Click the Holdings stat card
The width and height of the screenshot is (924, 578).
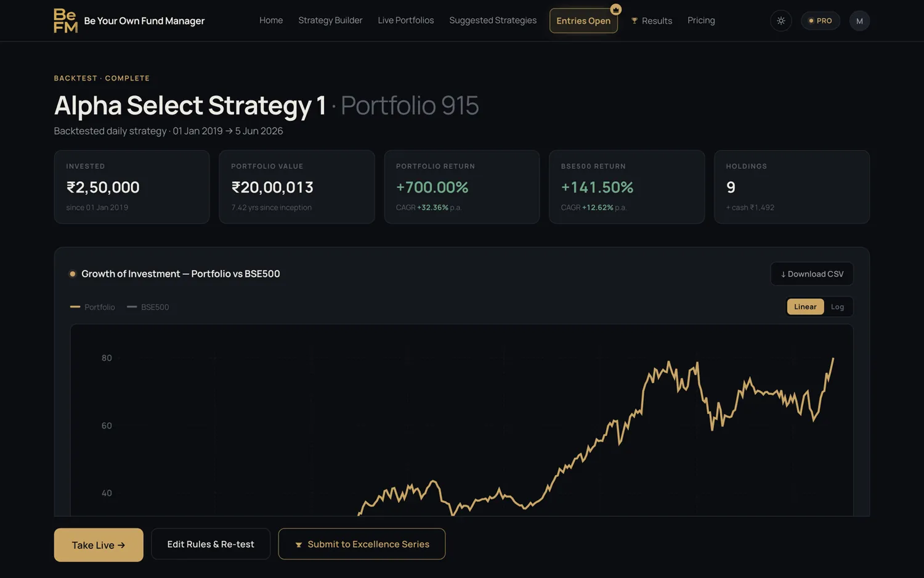coord(792,187)
